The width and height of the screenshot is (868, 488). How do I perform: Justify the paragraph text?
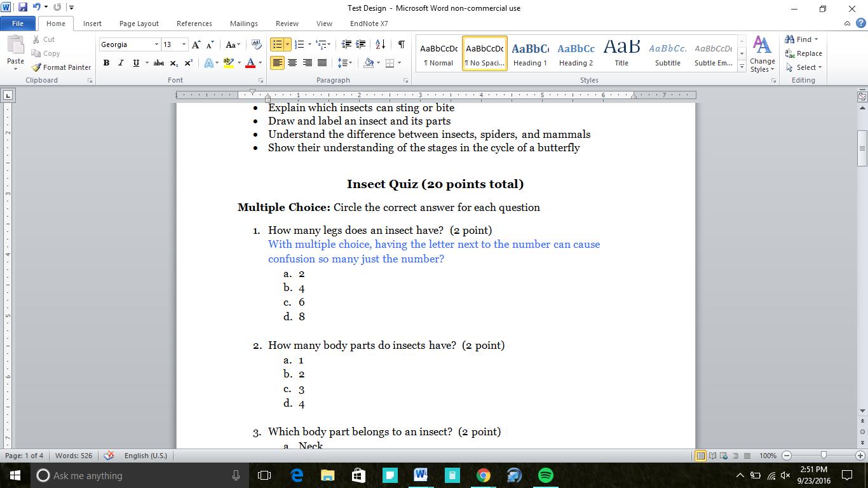322,63
